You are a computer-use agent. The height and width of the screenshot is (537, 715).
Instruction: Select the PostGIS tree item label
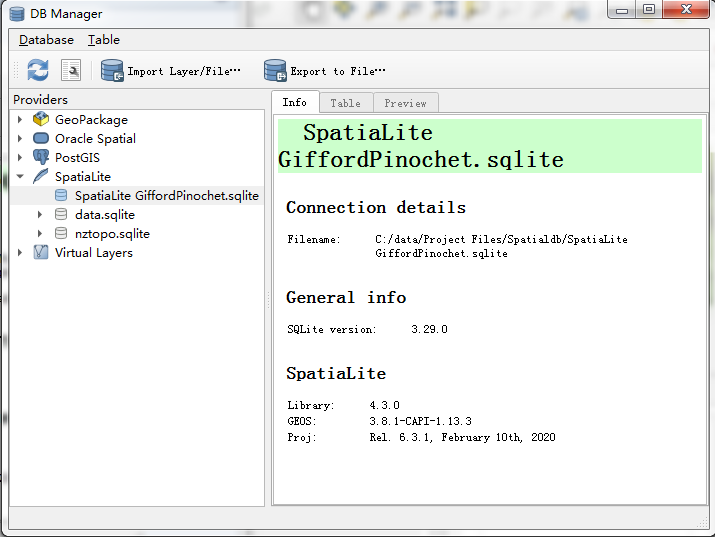[x=77, y=158]
